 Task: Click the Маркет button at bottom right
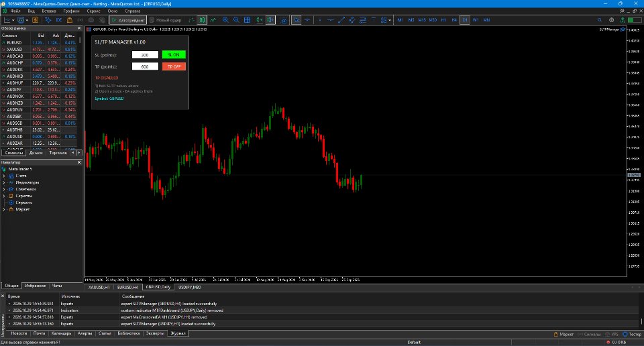coord(563,334)
